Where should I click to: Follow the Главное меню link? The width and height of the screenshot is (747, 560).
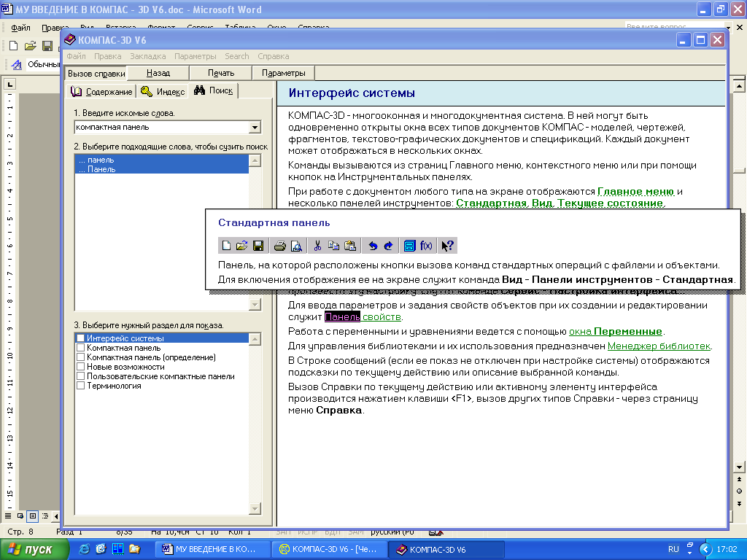pyautogui.click(x=635, y=192)
